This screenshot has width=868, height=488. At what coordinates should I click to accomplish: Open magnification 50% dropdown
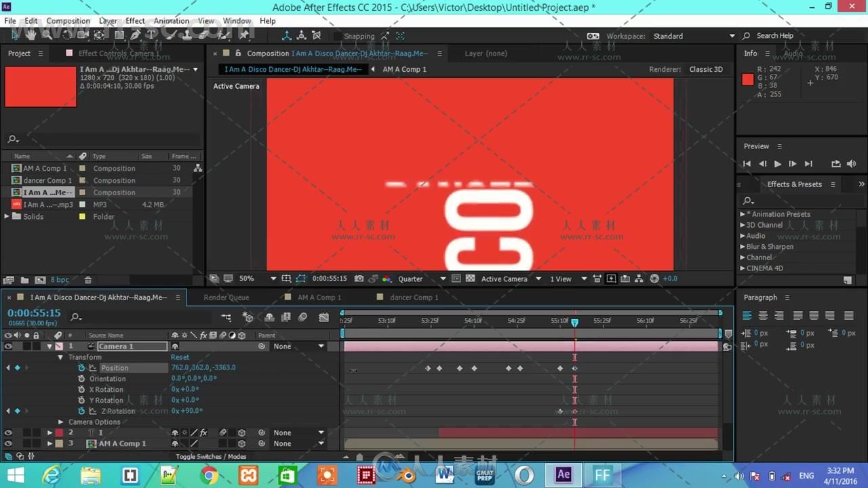258,279
